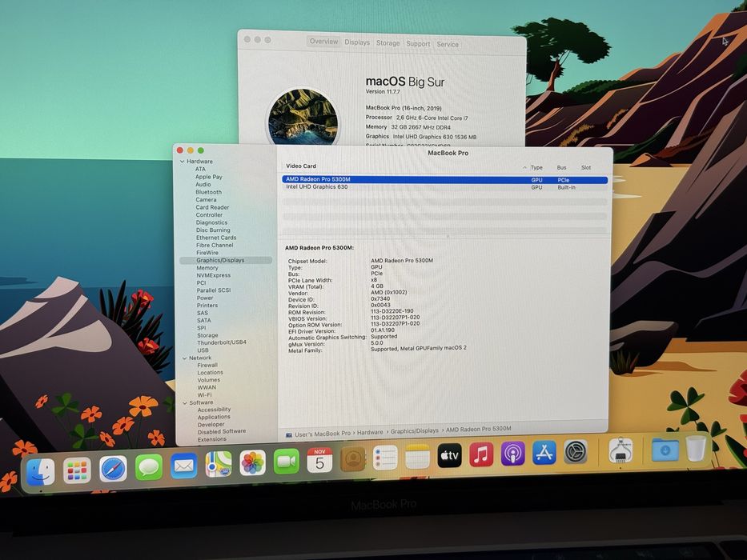Image resolution: width=747 pixels, height=560 pixels.
Task: Select Camera in the sidebar
Action: coord(206,199)
